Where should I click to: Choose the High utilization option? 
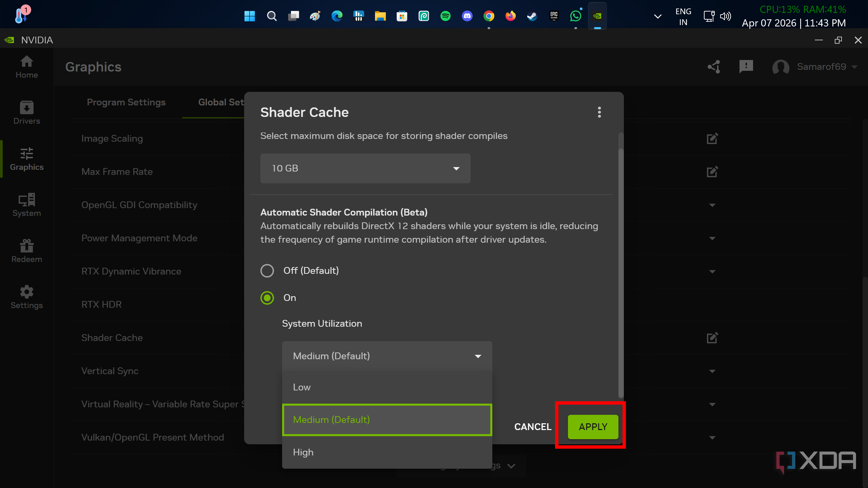pos(387,452)
